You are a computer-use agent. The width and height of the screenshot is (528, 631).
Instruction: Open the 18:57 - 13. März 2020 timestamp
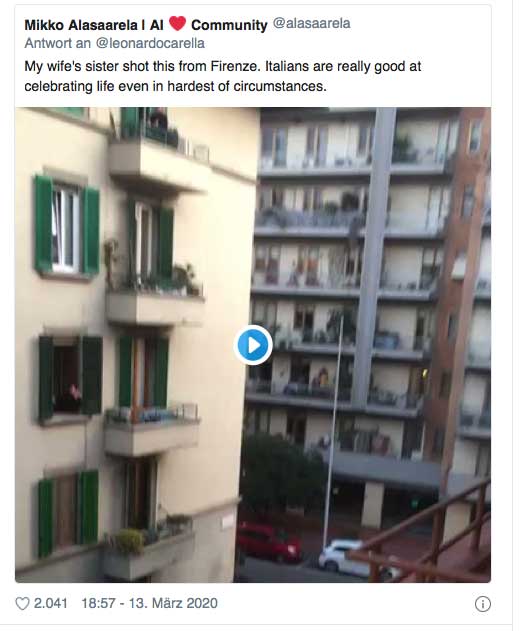[x=149, y=603]
